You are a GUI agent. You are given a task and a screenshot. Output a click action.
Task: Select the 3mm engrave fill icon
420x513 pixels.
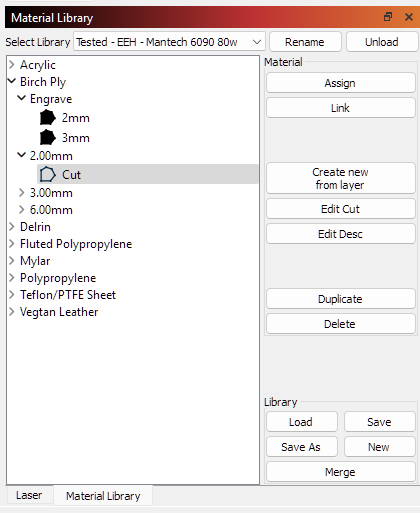click(x=48, y=138)
